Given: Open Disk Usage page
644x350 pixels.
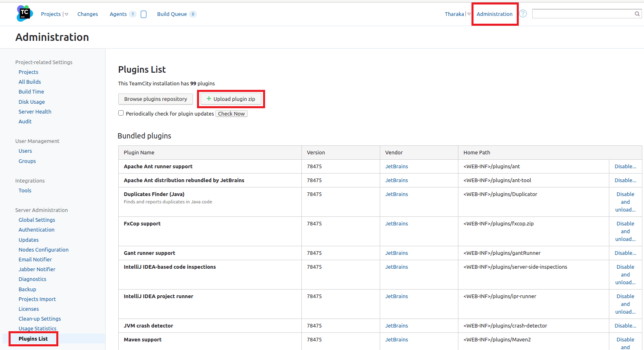Looking at the screenshot, I should coord(31,102).
